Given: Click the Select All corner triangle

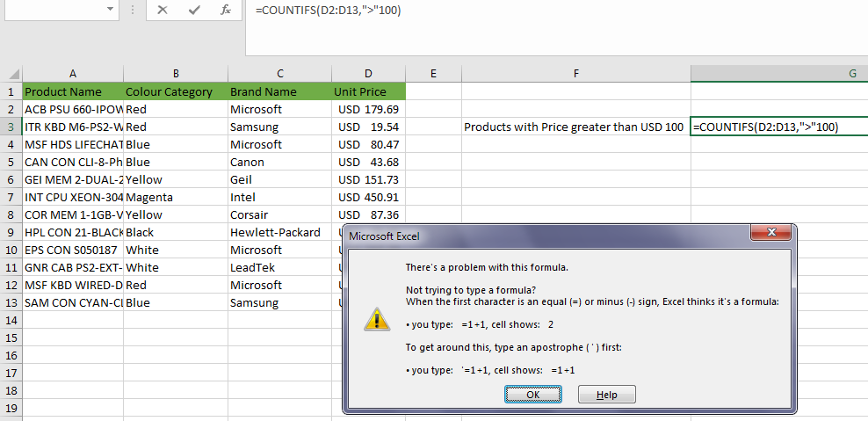Looking at the screenshot, I should (x=14, y=74).
